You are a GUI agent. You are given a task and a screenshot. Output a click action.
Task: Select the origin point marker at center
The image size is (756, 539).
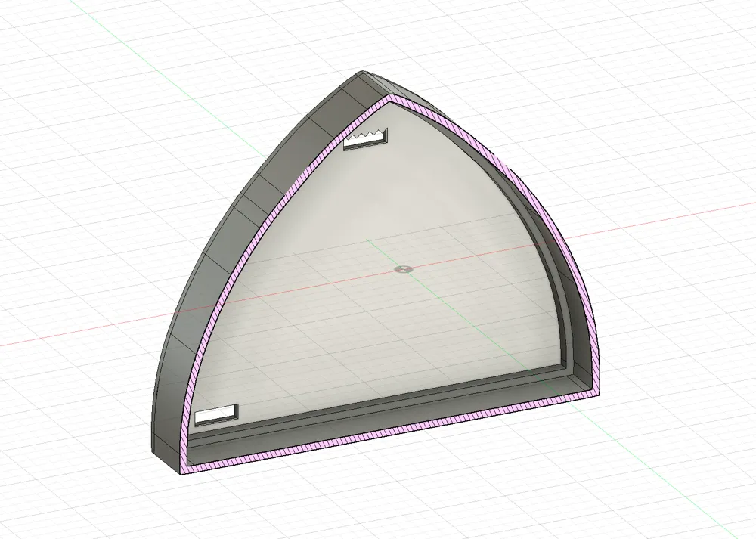point(404,269)
